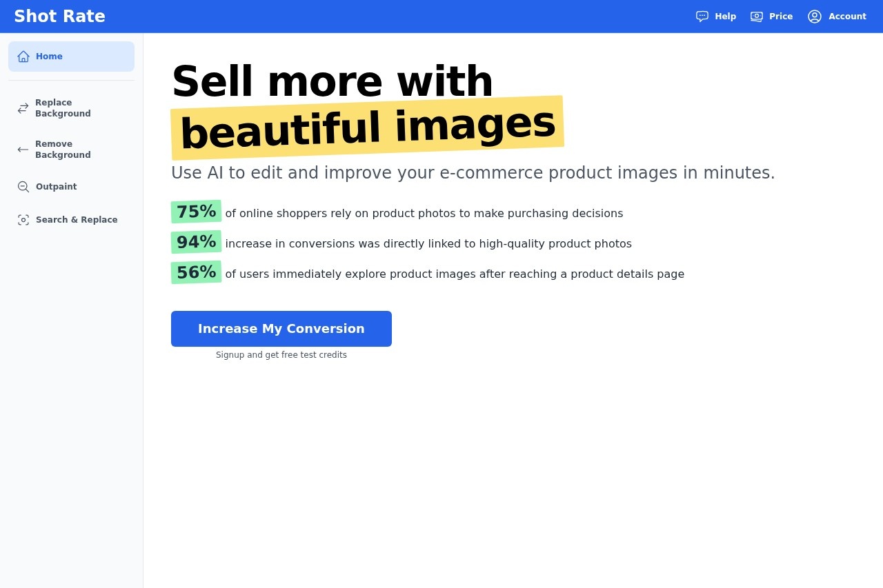Viewport: 883px width, 588px height.
Task: Click the Home house icon in sidebar
Action: (23, 57)
